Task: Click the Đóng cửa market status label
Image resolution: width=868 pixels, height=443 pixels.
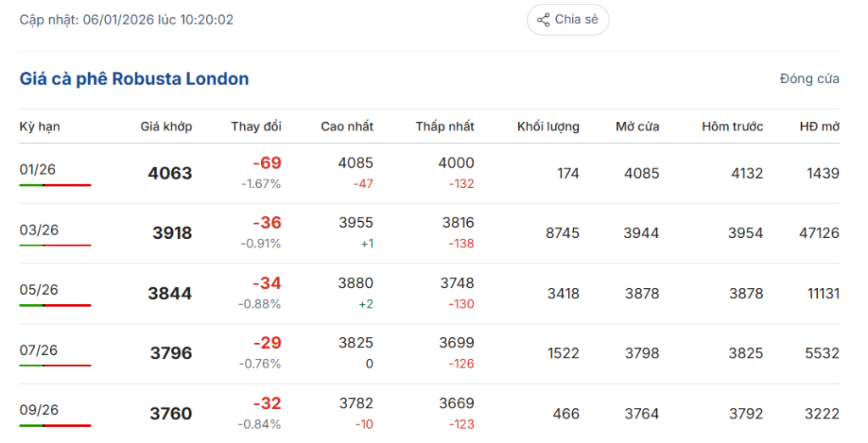Action: coord(810,79)
